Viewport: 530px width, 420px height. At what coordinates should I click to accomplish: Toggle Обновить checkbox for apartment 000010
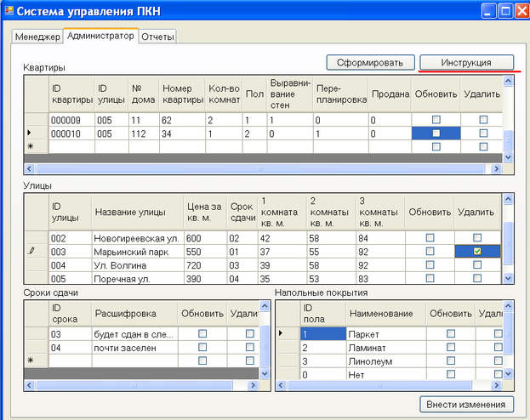pos(436,133)
